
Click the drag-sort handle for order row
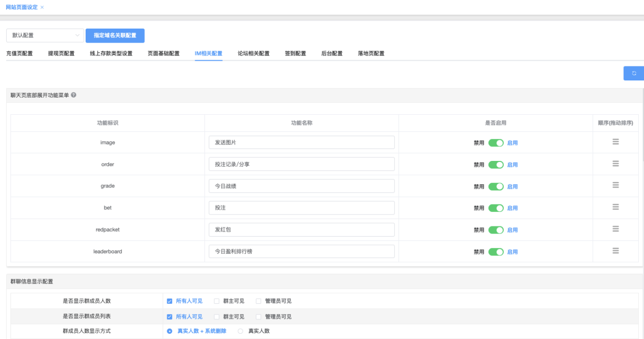(x=615, y=164)
